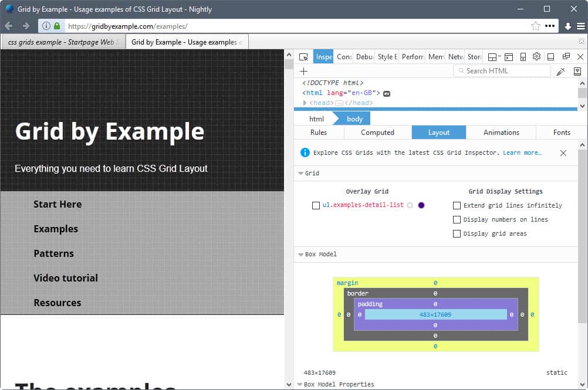588x390 pixels.
Task: Enable Extend grid lines infinitely
Action: [x=457, y=205]
